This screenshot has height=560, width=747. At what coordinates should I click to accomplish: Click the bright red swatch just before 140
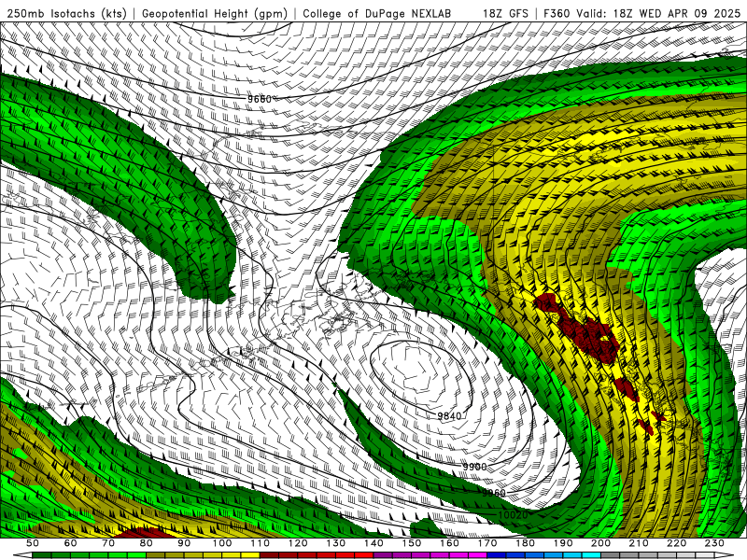tap(364, 555)
